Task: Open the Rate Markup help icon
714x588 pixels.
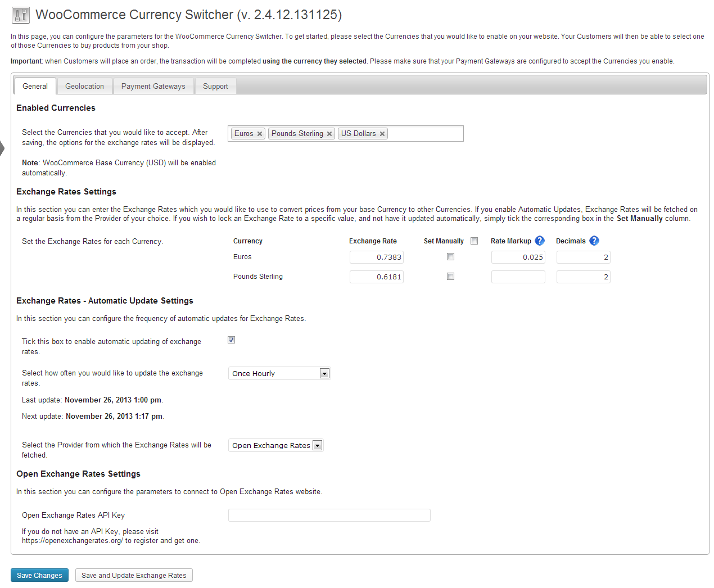Action: tap(540, 241)
